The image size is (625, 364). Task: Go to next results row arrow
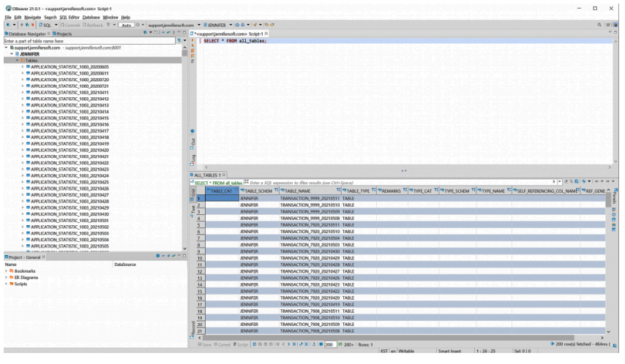click(x=288, y=344)
